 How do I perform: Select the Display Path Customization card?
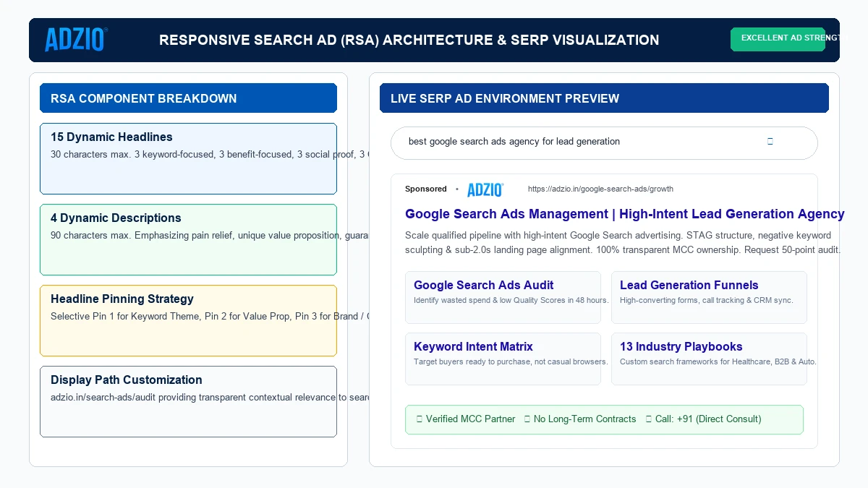click(188, 401)
